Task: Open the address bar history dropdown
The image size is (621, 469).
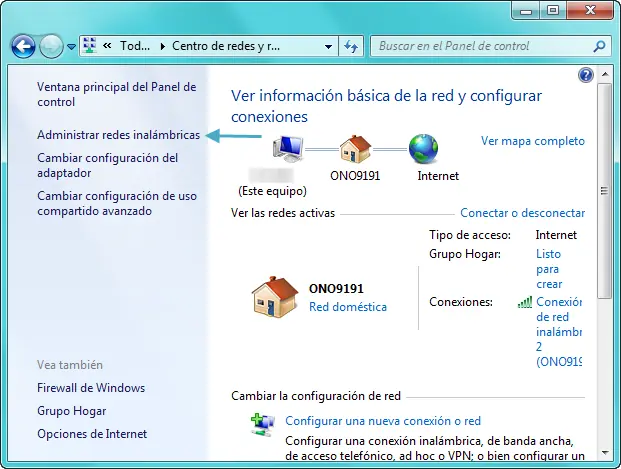Action: point(328,46)
